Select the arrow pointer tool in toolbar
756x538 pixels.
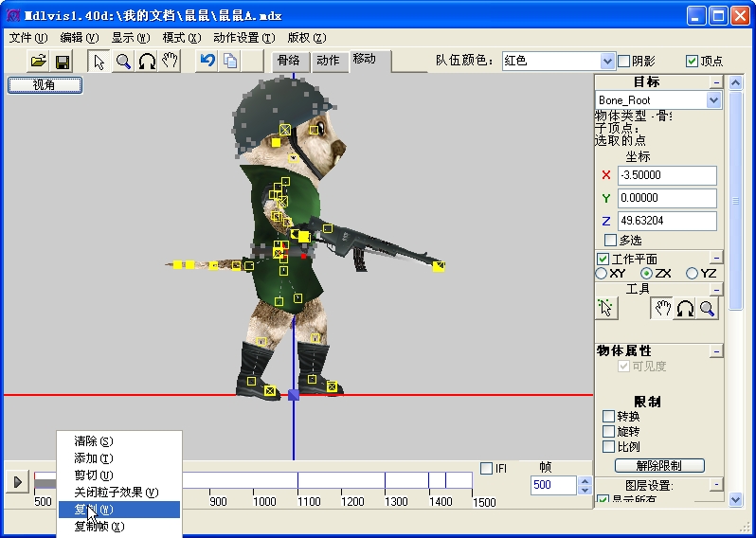coord(99,62)
